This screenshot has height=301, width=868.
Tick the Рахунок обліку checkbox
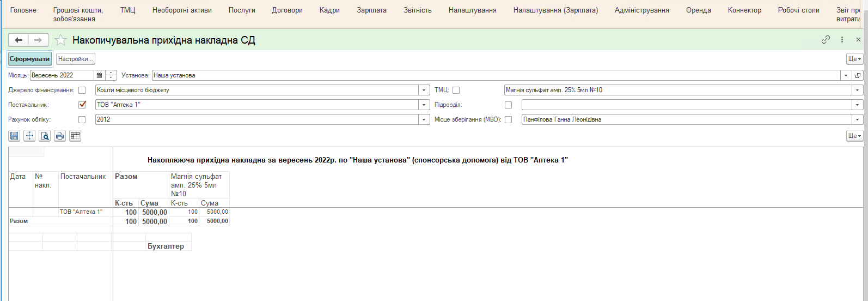click(82, 119)
